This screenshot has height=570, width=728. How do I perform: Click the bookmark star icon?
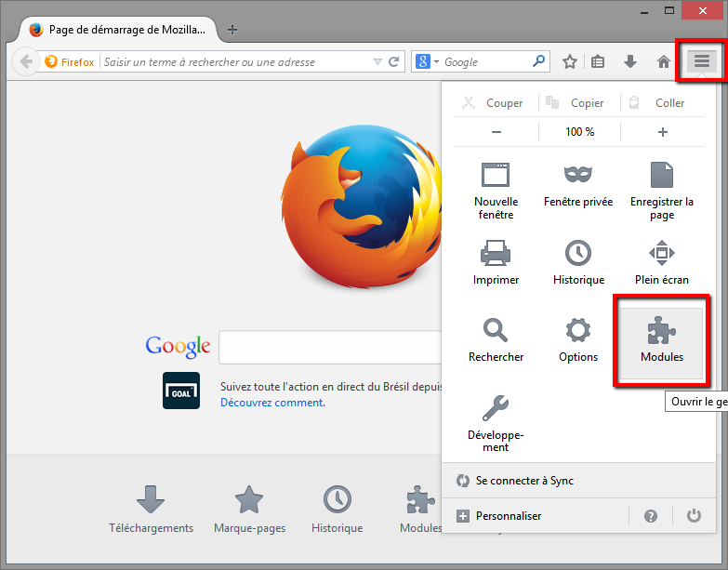click(570, 61)
